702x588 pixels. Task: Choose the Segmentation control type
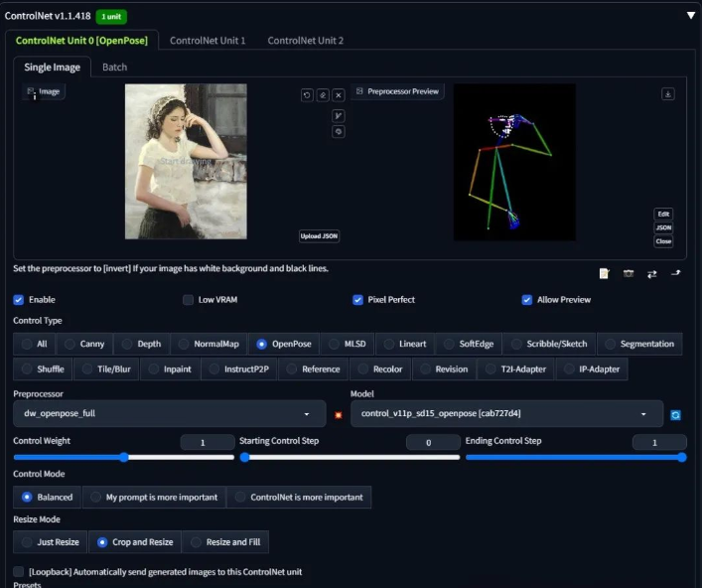[x=639, y=344]
